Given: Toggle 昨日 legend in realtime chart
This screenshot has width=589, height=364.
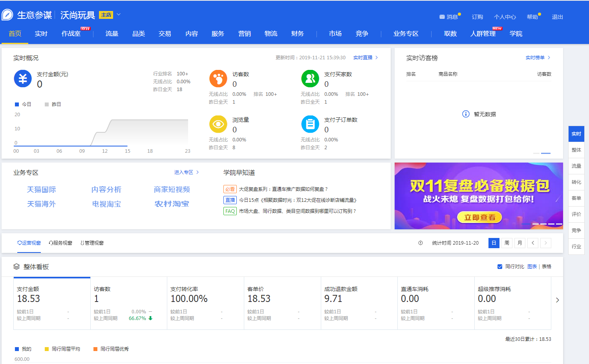Looking at the screenshot, I should (x=53, y=104).
